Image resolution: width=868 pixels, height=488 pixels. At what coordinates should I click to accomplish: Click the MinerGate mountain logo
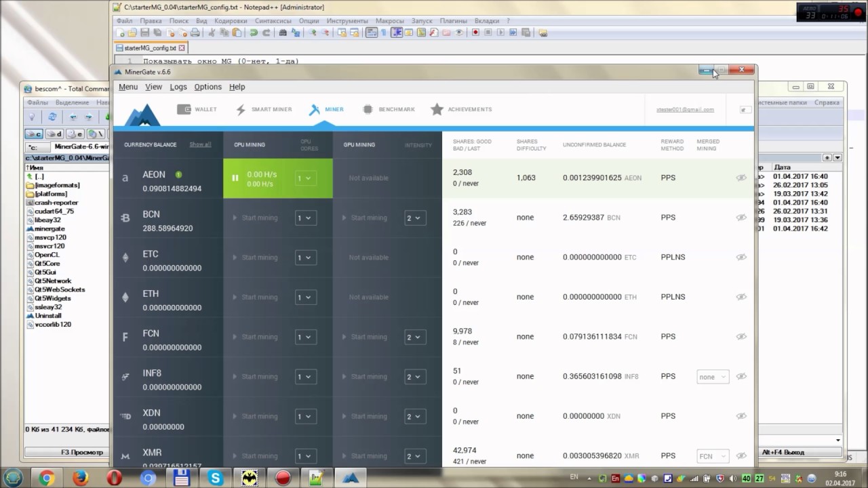[142, 115]
